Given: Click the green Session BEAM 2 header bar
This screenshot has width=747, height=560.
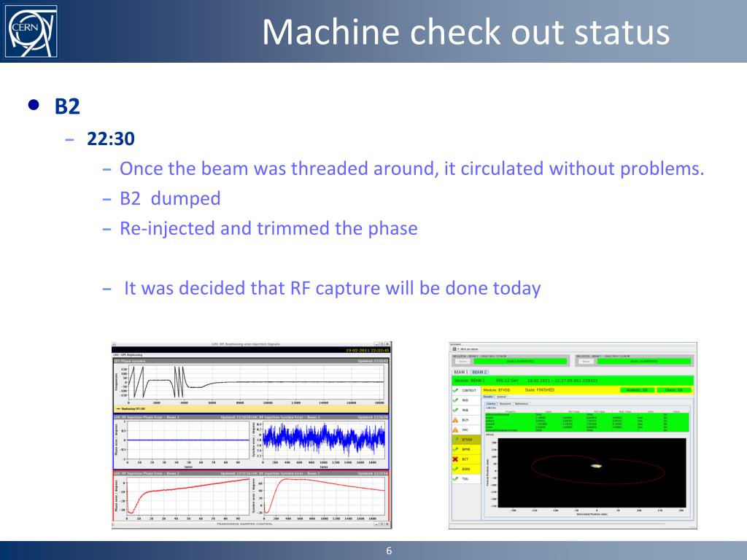Looking at the screenshot, I should (573, 381).
